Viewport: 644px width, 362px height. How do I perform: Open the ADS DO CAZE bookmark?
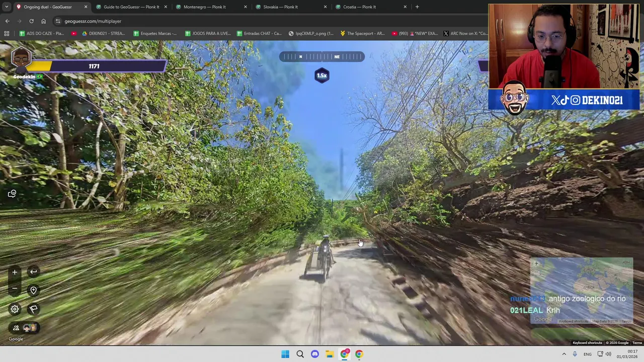coord(41,34)
